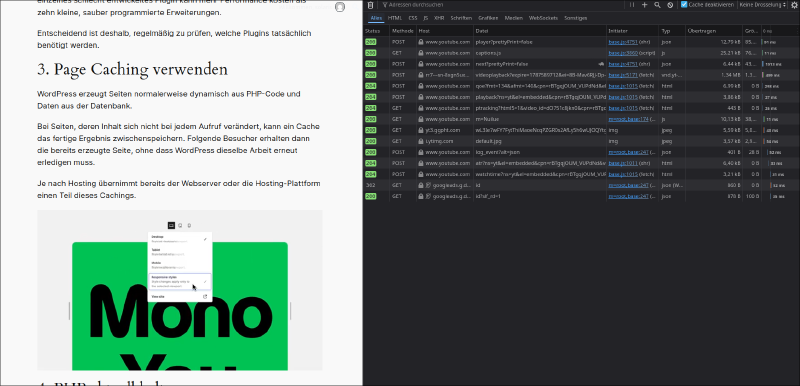Toggle the Cache deaktivieren checkbox
Viewport: 800px width, 386px height.
point(684,5)
